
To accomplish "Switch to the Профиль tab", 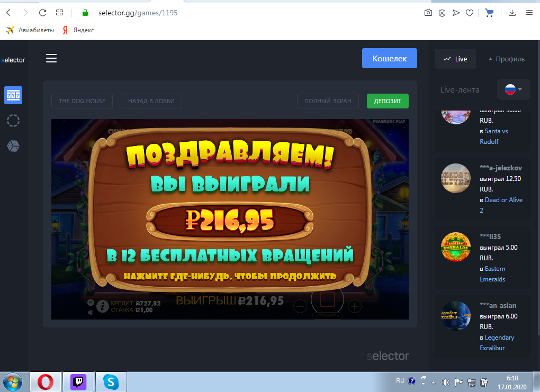I will [507, 59].
